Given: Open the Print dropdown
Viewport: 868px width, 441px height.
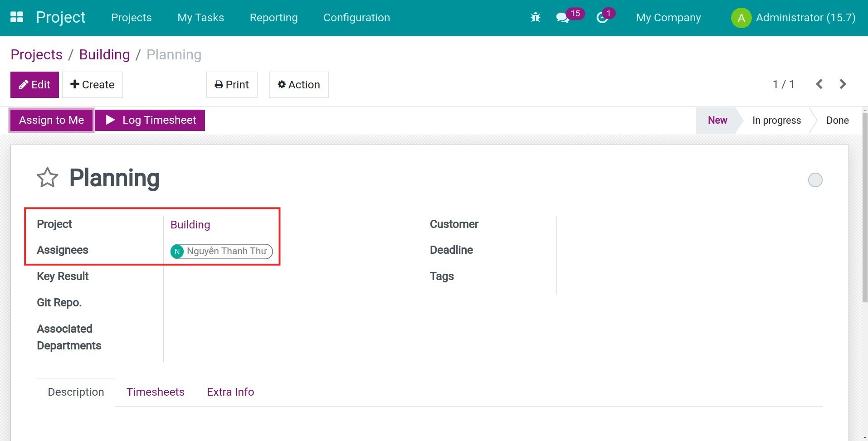Looking at the screenshot, I should pyautogui.click(x=232, y=85).
